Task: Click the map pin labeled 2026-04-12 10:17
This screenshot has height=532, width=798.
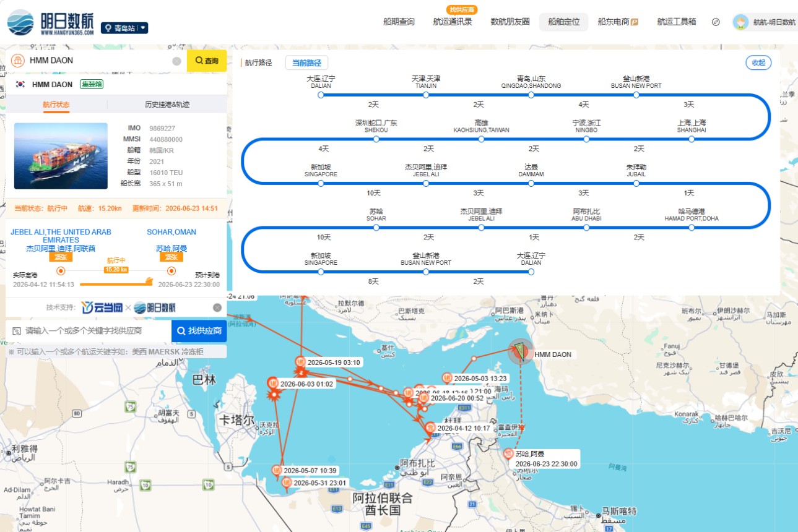Action: [x=430, y=427]
